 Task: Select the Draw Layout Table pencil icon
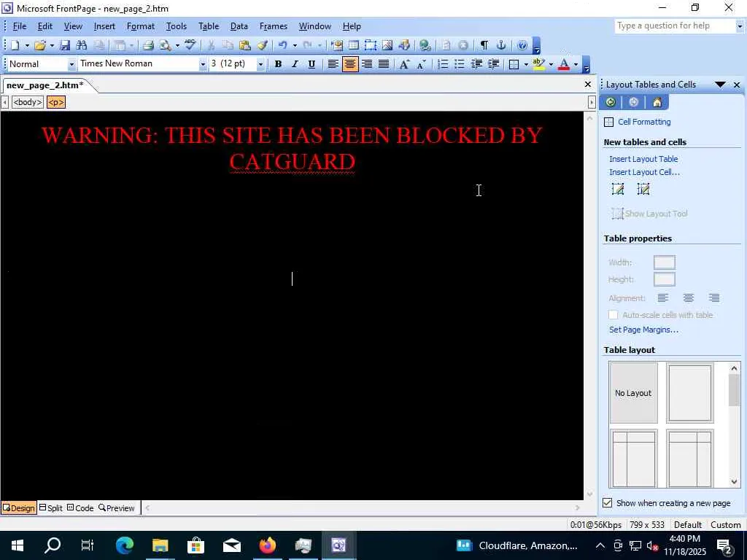[618, 190]
